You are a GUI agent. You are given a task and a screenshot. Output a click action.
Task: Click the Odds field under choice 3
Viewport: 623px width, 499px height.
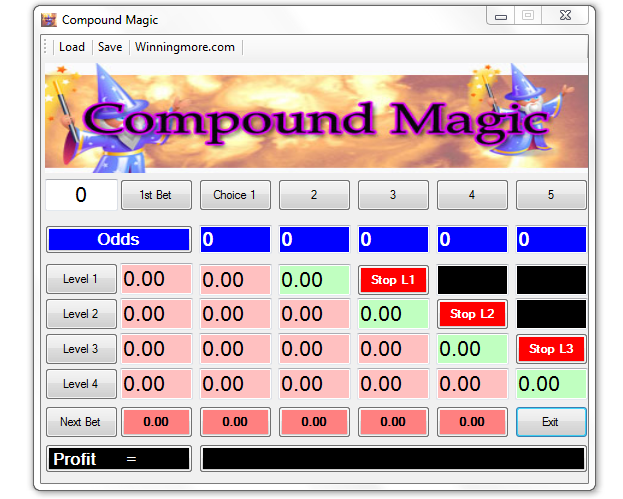393,240
